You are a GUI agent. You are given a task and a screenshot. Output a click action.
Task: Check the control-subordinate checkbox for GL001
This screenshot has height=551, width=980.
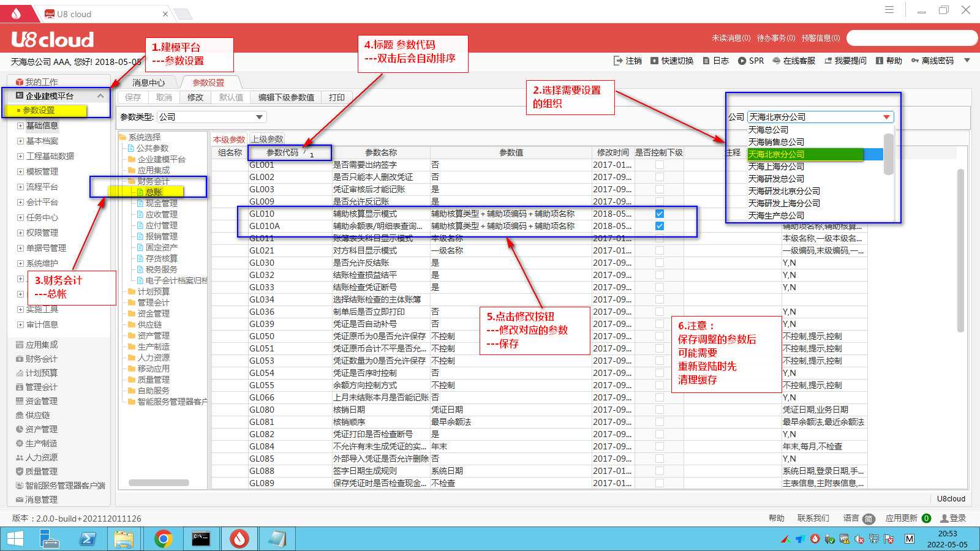tap(660, 165)
